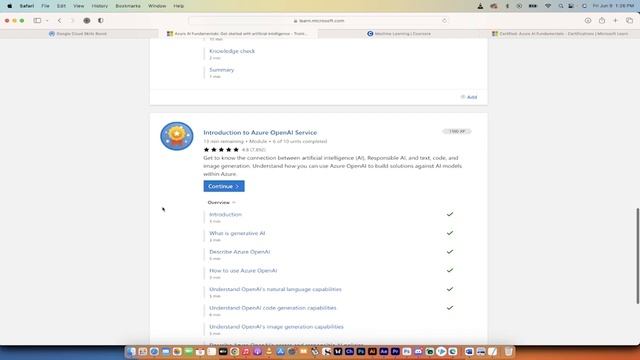640x360 pixels.
Task: Click the menu bar date and time
Action: (x=613, y=6)
